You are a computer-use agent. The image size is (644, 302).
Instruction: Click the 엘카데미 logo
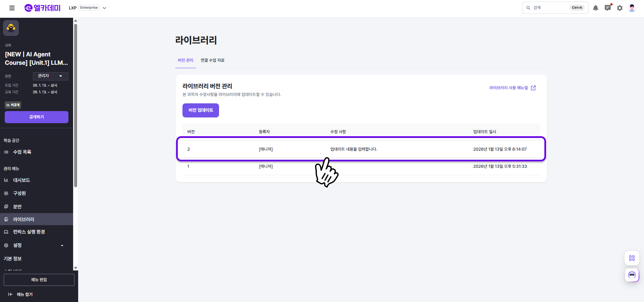point(43,8)
